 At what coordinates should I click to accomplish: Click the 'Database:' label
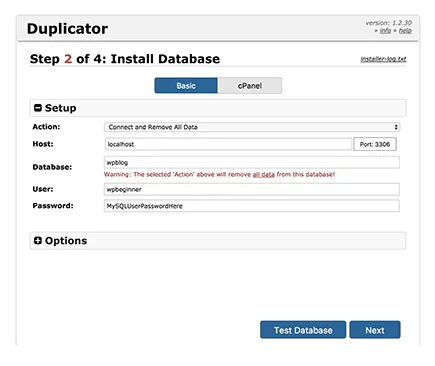(52, 167)
